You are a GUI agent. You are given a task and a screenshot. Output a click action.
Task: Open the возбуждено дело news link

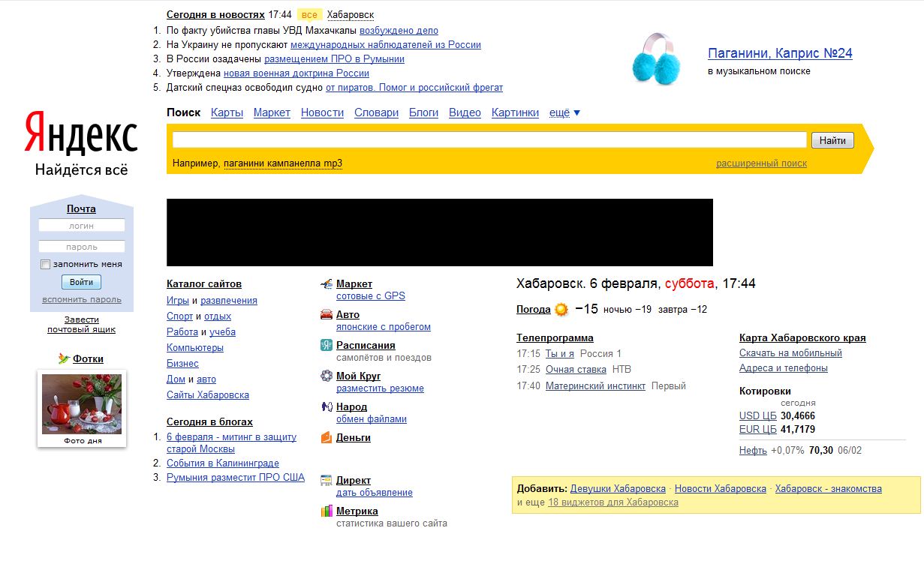pos(399,31)
